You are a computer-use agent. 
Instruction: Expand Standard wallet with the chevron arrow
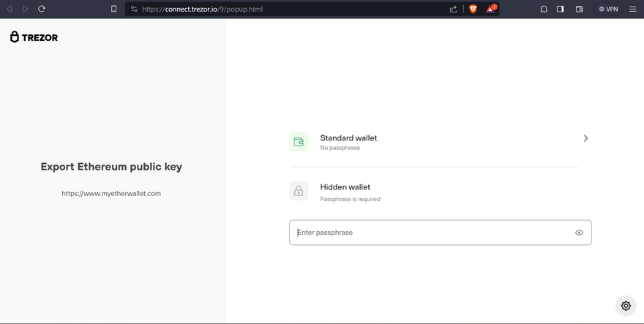[585, 138]
